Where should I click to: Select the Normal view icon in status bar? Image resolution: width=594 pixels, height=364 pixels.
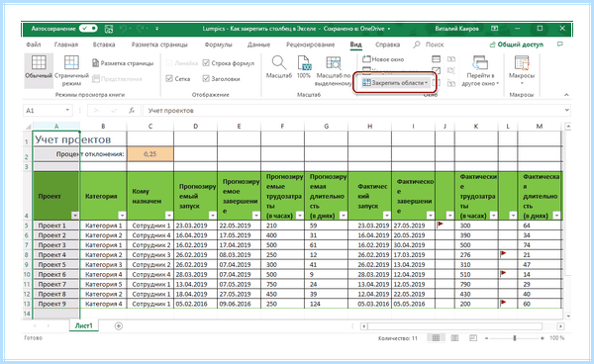click(436, 338)
